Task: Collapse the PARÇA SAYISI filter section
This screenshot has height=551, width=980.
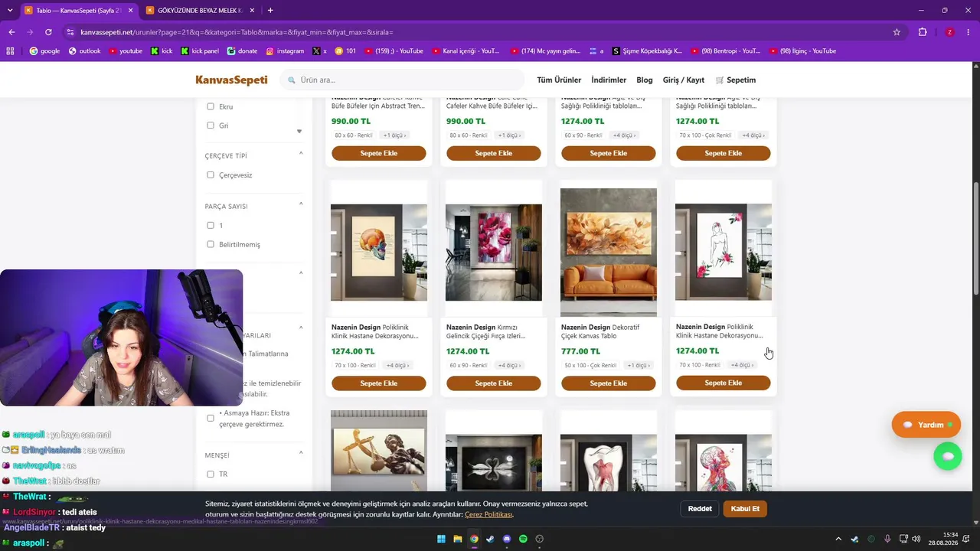Action: 301,204
